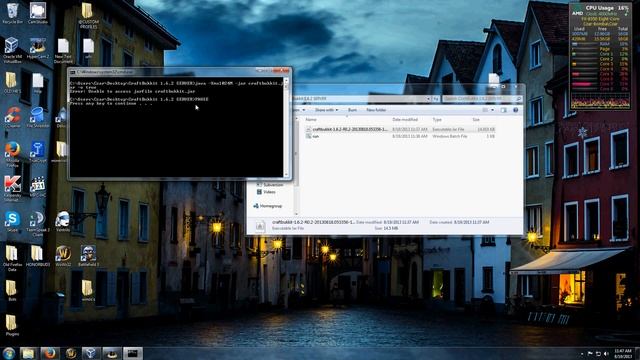
Task: Open Windows Explorer from the taskbar
Action: point(29,353)
